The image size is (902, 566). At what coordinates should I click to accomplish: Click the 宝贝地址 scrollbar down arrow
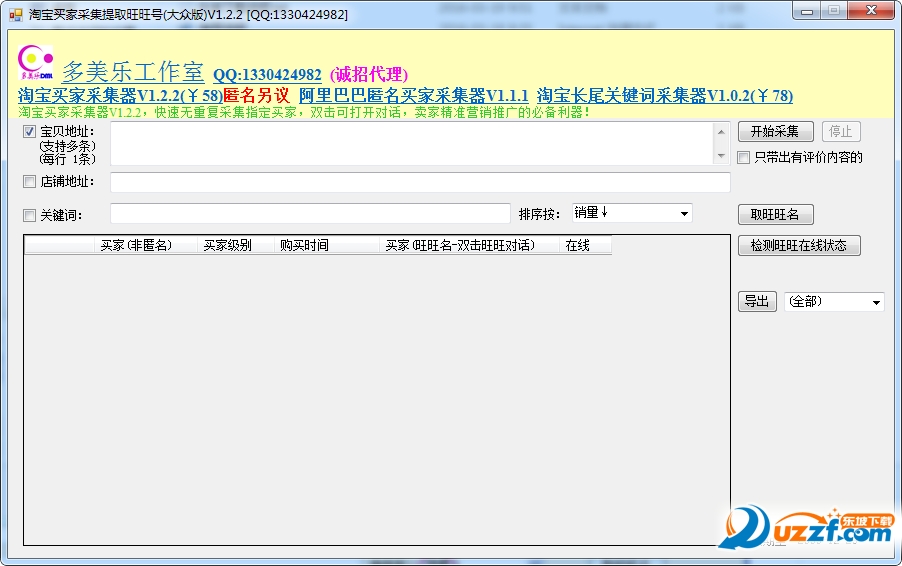point(721,155)
